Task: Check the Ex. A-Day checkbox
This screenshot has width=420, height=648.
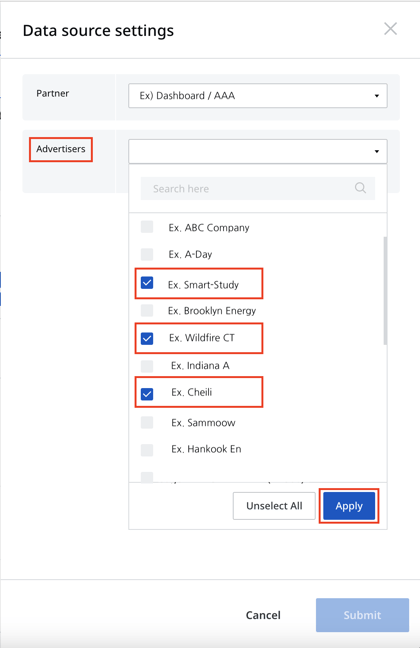Action: point(147,254)
